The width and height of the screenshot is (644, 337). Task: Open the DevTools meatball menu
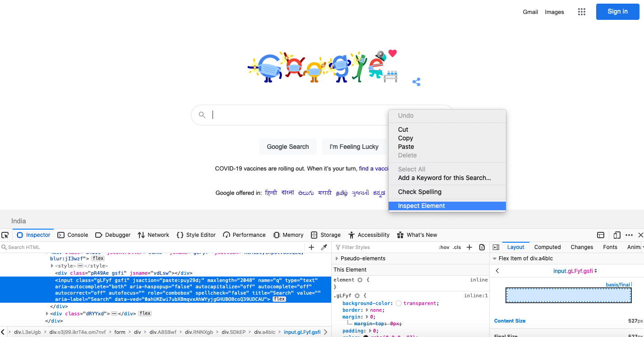pyautogui.click(x=630, y=235)
